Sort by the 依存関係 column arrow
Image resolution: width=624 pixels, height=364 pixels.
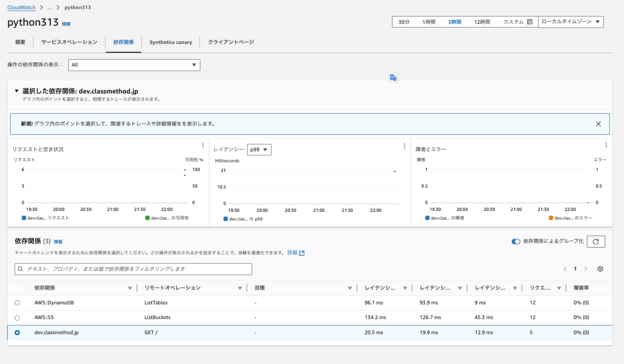(x=130, y=288)
